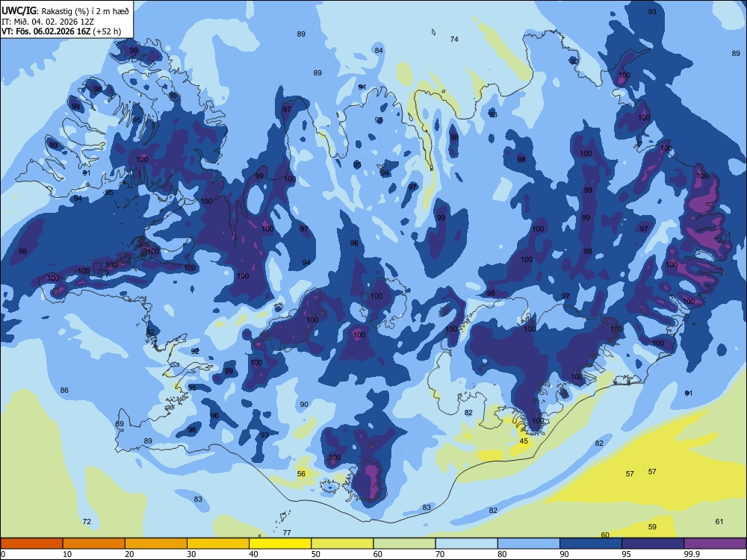
Task: Click the map value 86 on the left
Action: click(x=64, y=390)
